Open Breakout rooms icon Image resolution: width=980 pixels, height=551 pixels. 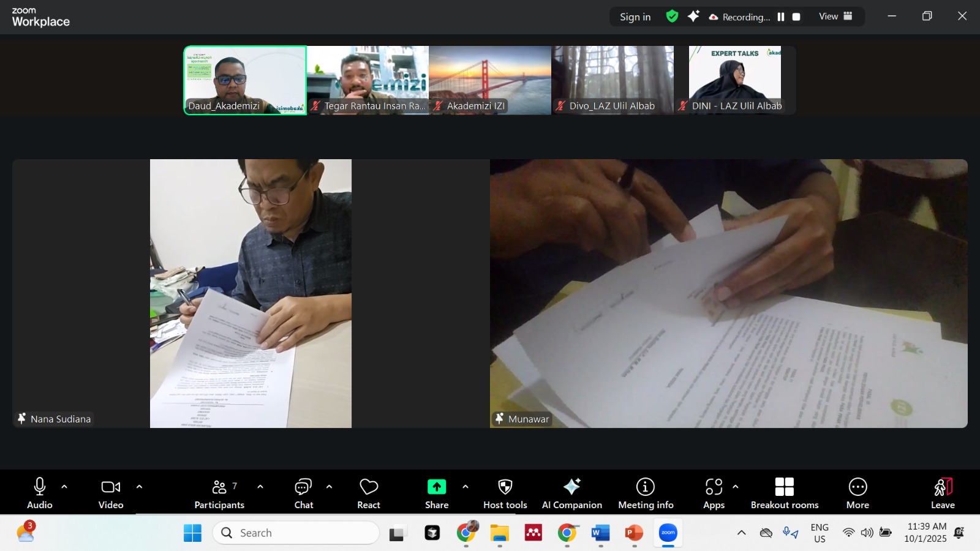pyautogui.click(x=784, y=487)
